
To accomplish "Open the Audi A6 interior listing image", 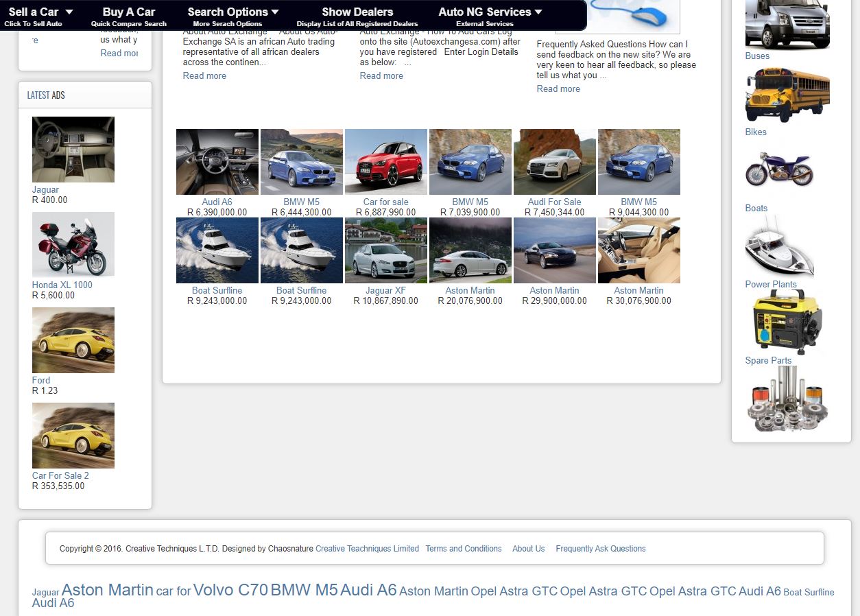I will (217, 162).
